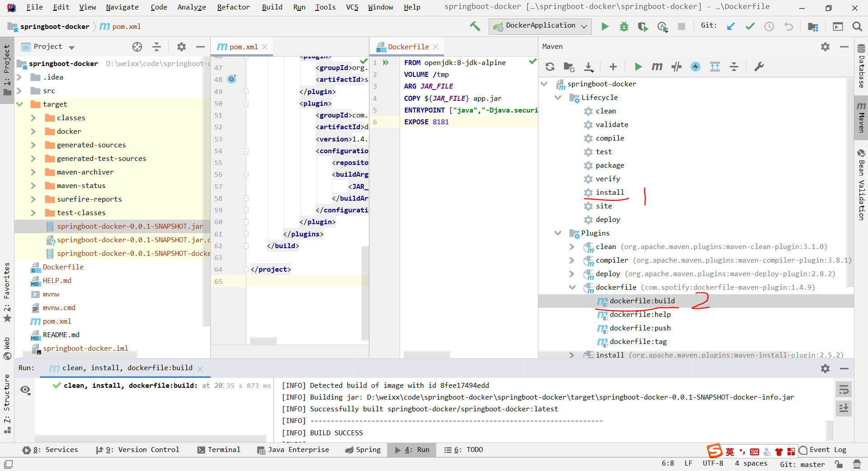Open DockerApplication run configuration dropdown

point(540,26)
